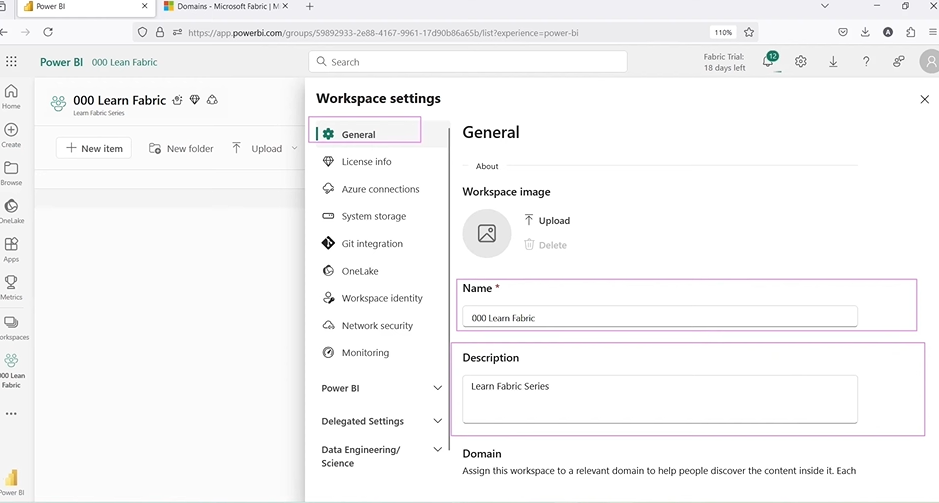The width and height of the screenshot is (939, 503).
Task: Open Browse in the left navigation
Action: [x=11, y=174]
